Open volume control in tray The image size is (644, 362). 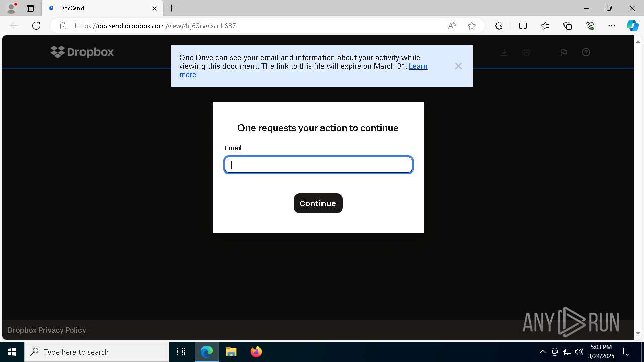[579, 352]
